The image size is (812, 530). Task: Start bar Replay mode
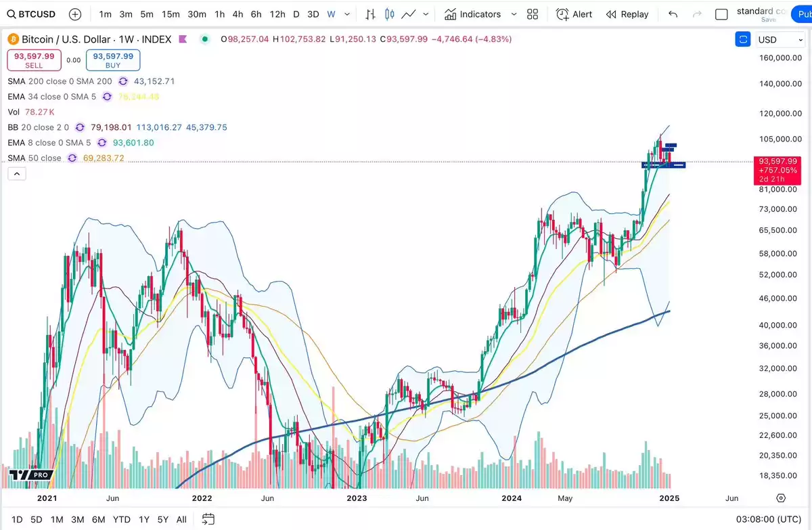[627, 14]
